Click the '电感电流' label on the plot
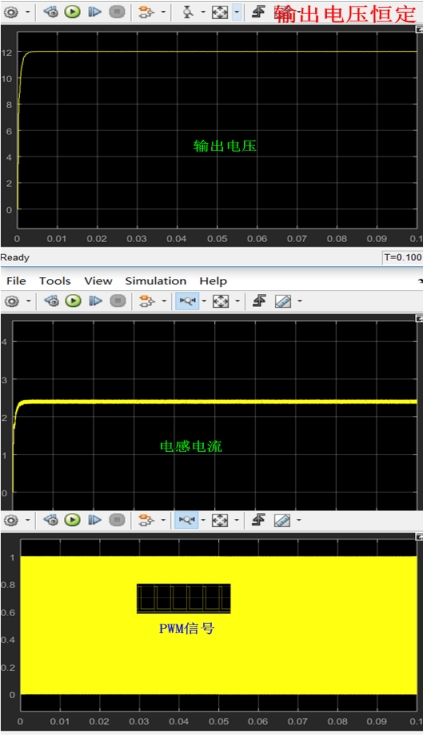The width and height of the screenshot is (424, 736). pyautogui.click(x=191, y=446)
